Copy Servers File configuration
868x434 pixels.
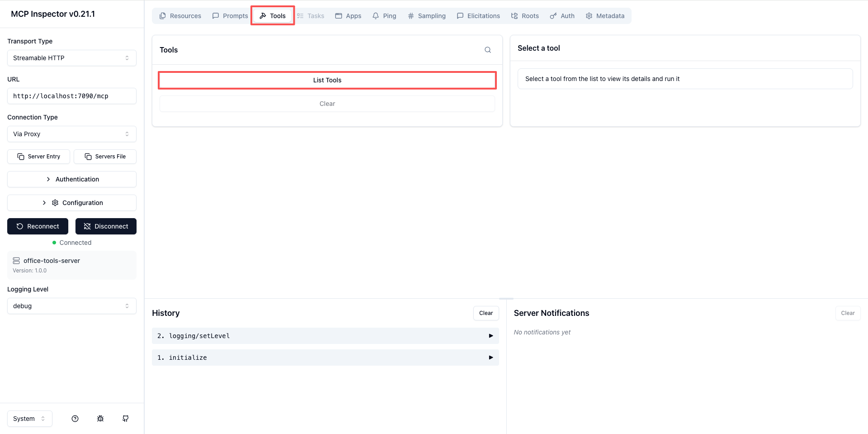coord(105,157)
